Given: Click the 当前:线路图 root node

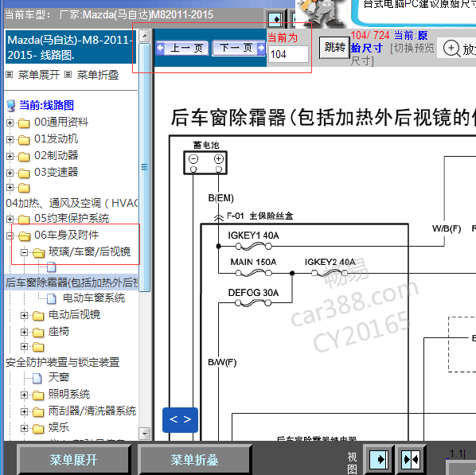Looking at the screenshot, I should pyautogui.click(x=46, y=105).
